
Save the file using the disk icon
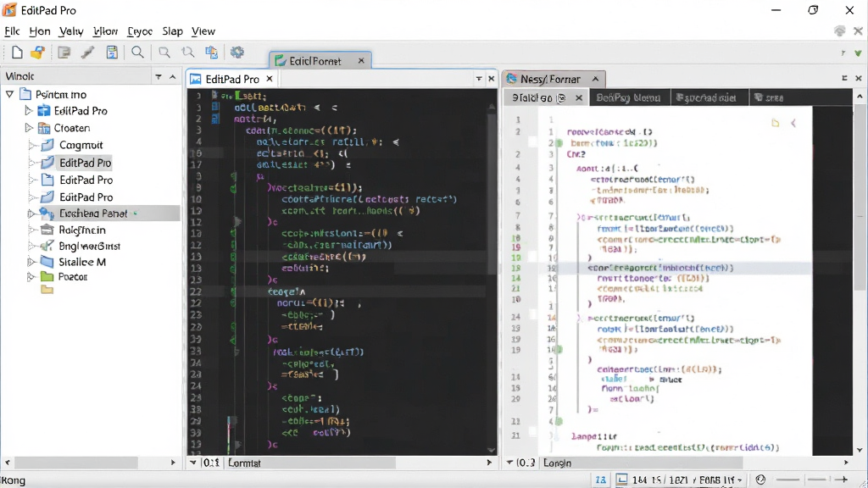point(112,53)
